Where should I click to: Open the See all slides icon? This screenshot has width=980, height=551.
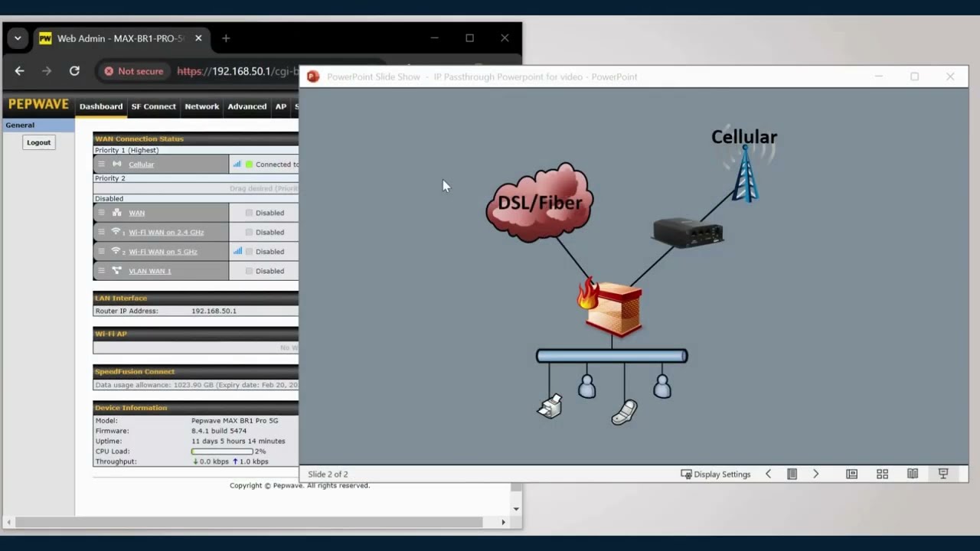(x=792, y=474)
